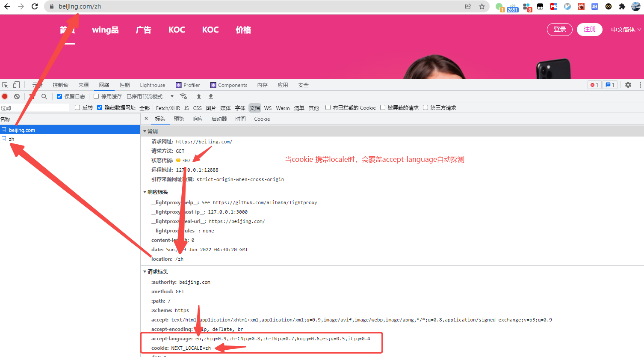
Task: Clear the network log
Action: point(17,96)
